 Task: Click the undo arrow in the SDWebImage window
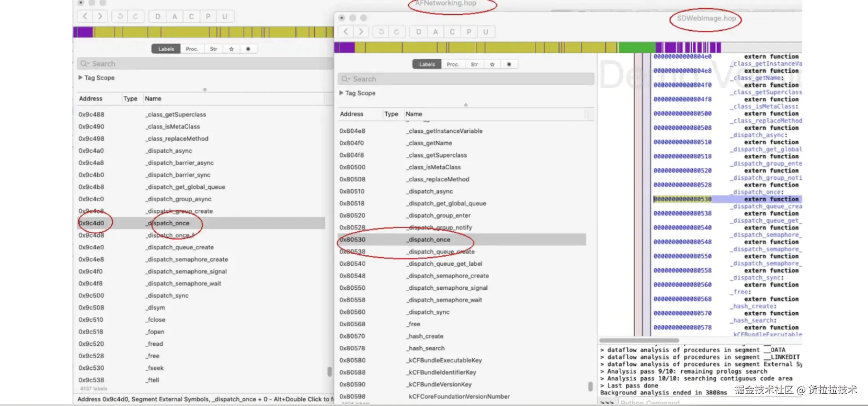381,32
